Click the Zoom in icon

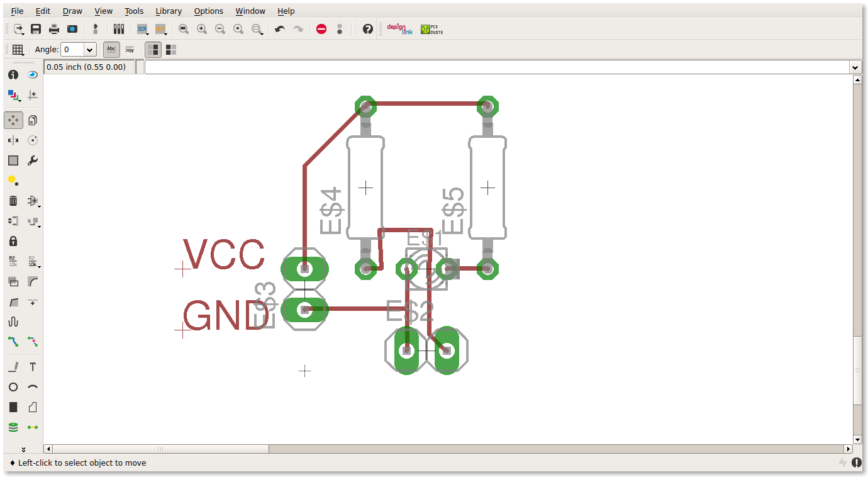201,29
